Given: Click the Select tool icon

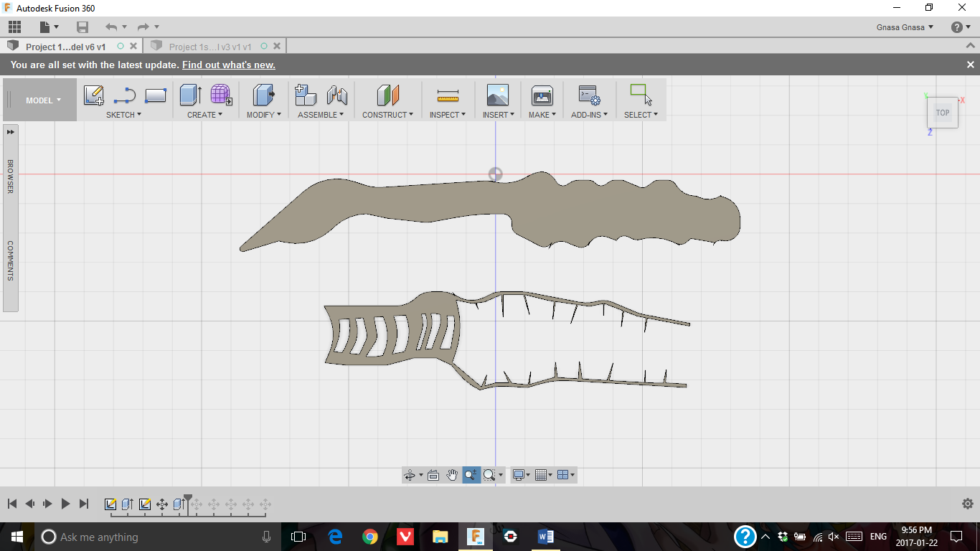Looking at the screenshot, I should click(x=641, y=95).
